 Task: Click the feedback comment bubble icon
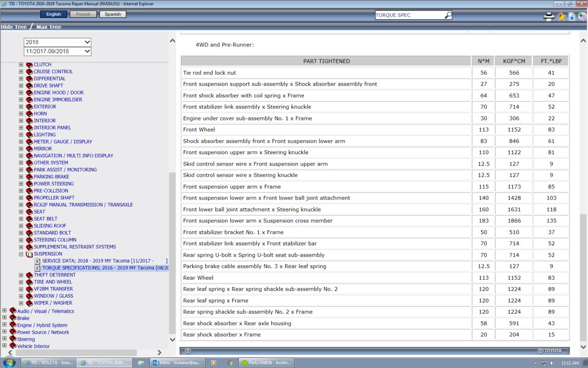click(x=582, y=17)
